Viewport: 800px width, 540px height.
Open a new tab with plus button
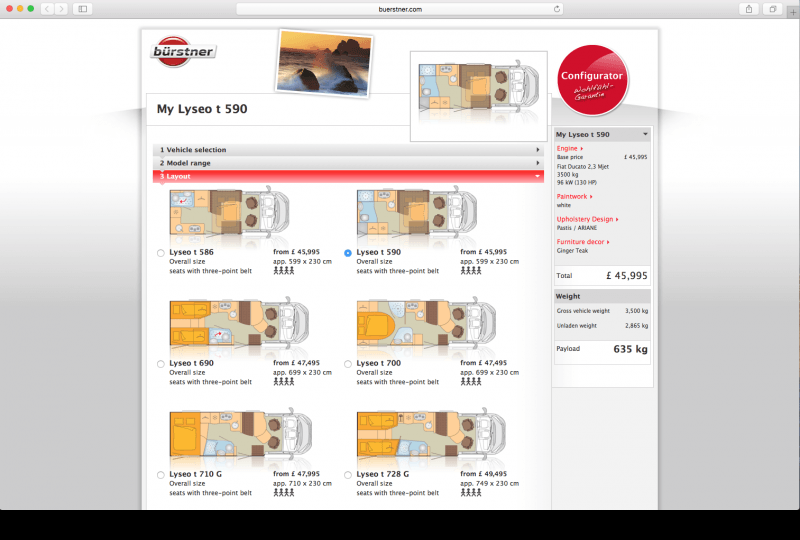[x=793, y=11]
